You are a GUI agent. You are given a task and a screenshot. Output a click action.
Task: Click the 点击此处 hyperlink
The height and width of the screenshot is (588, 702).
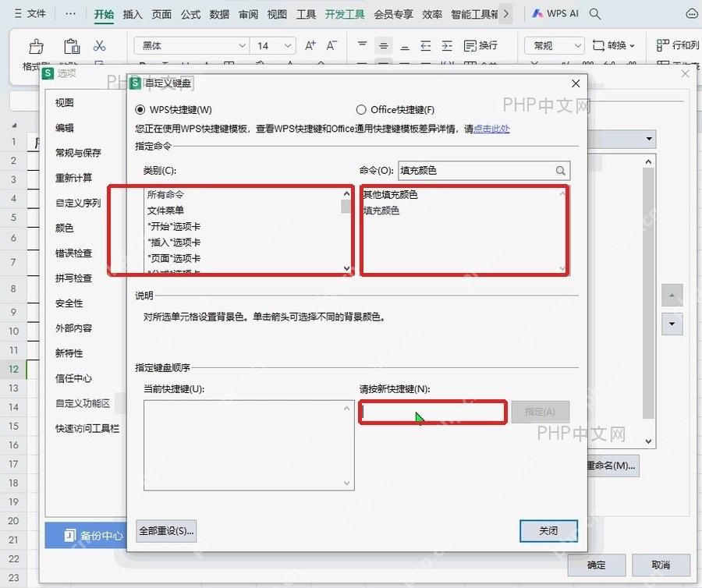(x=491, y=129)
